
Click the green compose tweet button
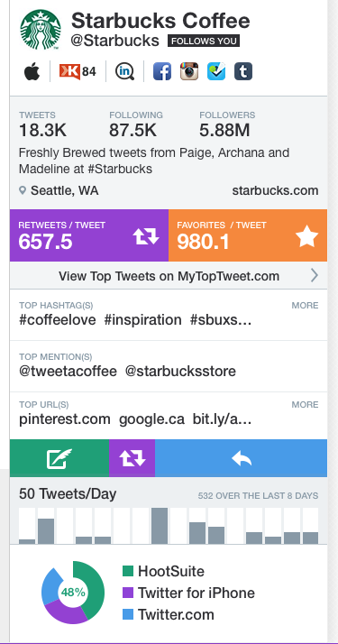coord(59,458)
